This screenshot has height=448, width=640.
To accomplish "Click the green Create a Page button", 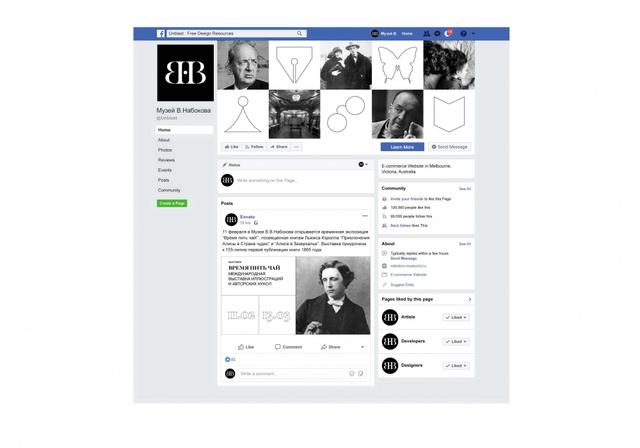I will (172, 203).
